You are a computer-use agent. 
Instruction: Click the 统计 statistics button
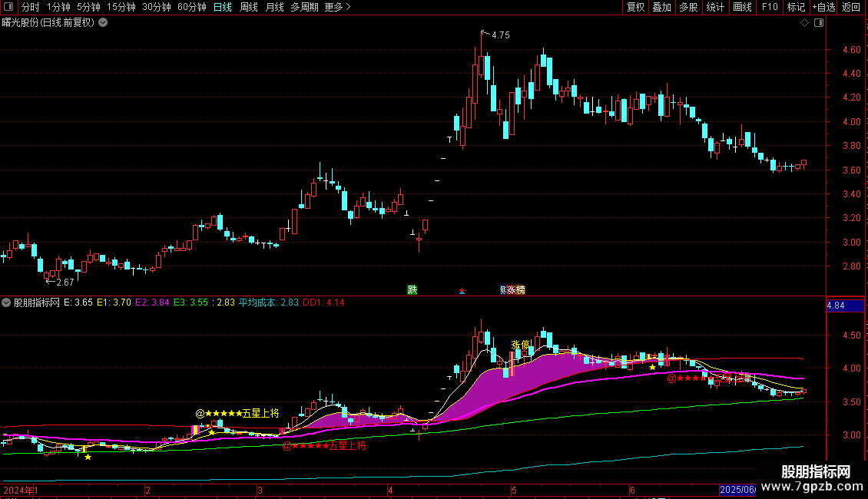(x=715, y=7)
